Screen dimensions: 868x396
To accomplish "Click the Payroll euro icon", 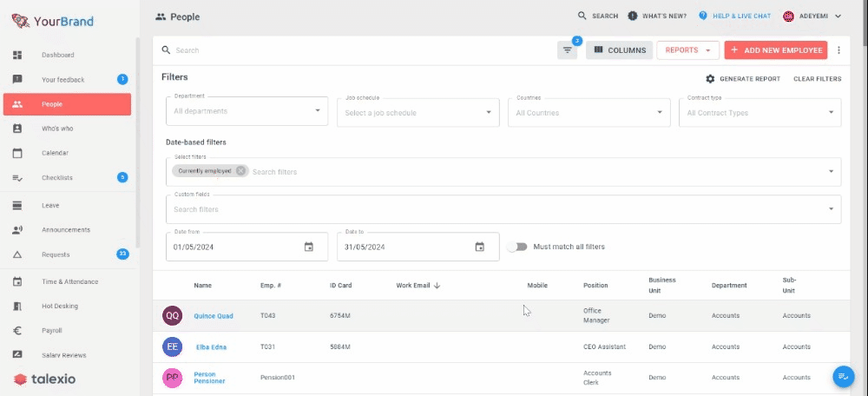I will tap(17, 331).
